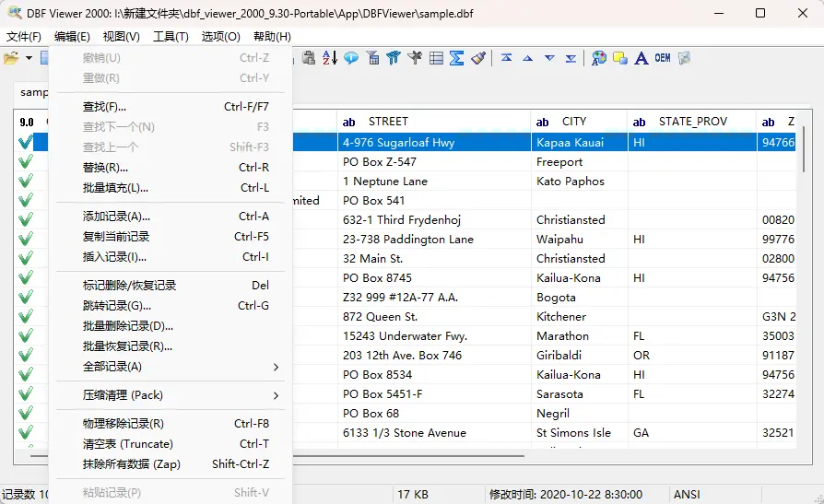This screenshot has width=824, height=504.
Task: Toggle checkmark for 4-976 Sugarloaf Hwy row
Action: pyautogui.click(x=25, y=142)
